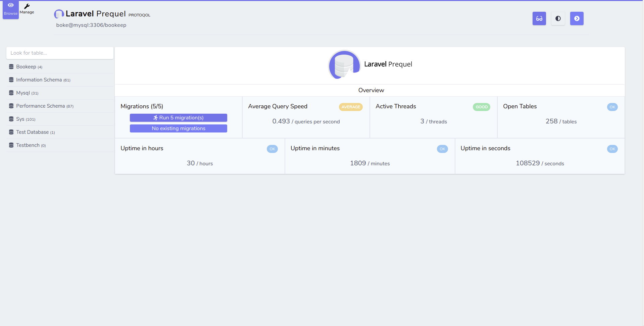Click database icon beside Testbench
This screenshot has width=644, height=326.
point(11,145)
